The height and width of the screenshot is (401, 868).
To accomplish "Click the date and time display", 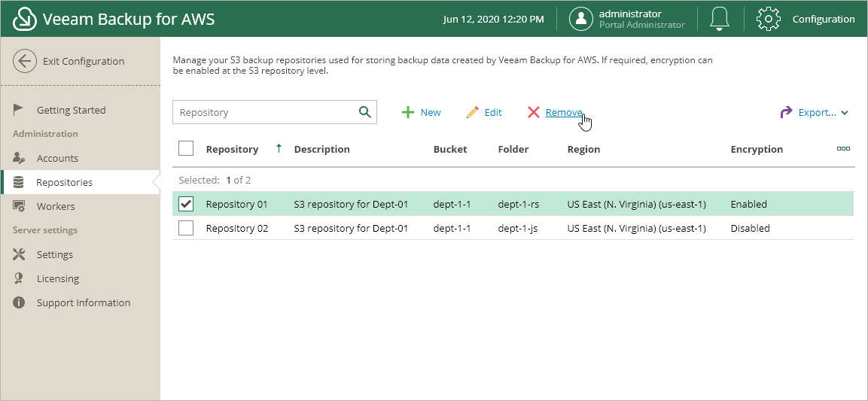I will tap(494, 20).
